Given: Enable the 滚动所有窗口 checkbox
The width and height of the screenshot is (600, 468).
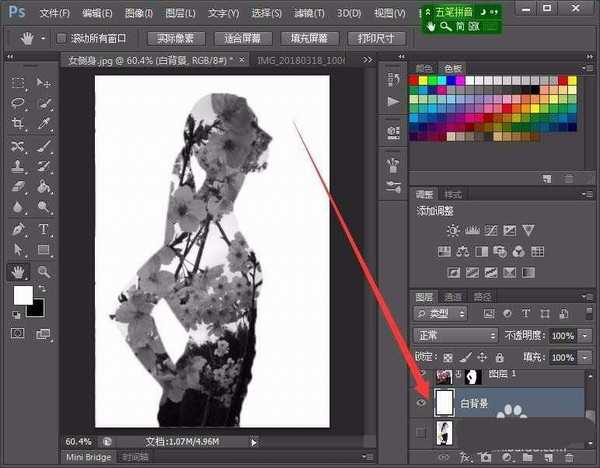Looking at the screenshot, I should pyautogui.click(x=61, y=38).
